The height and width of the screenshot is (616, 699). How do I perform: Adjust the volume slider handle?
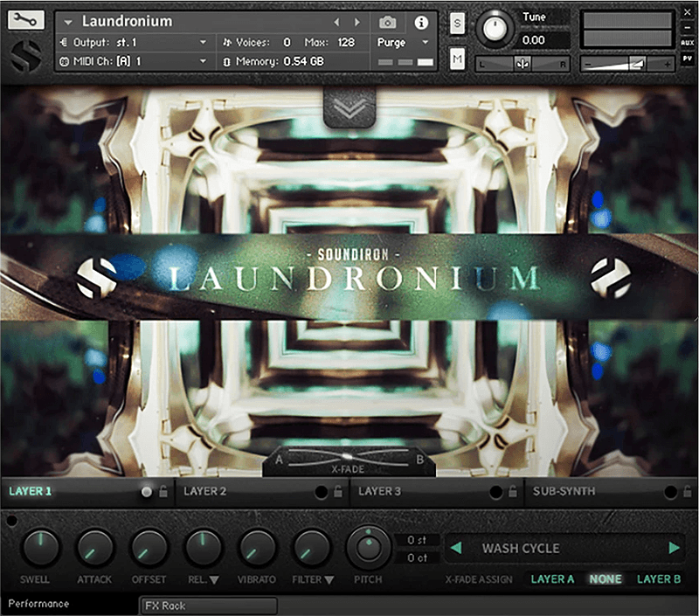[637, 64]
